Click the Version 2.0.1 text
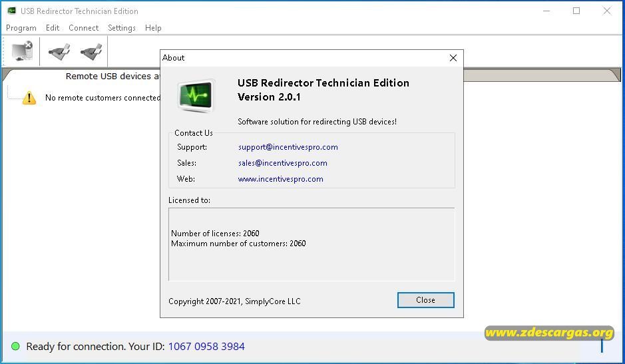This screenshot has height=364, width=625. click(269, 97)
